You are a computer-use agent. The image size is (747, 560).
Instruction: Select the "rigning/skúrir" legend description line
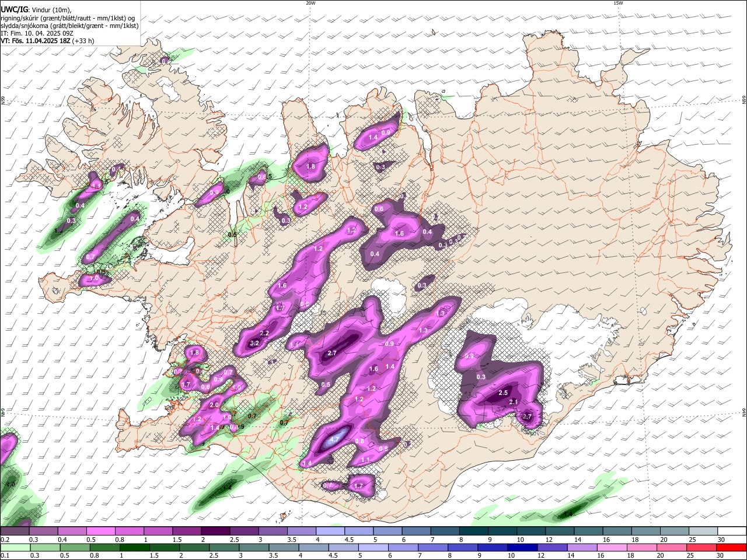(68, 18)
